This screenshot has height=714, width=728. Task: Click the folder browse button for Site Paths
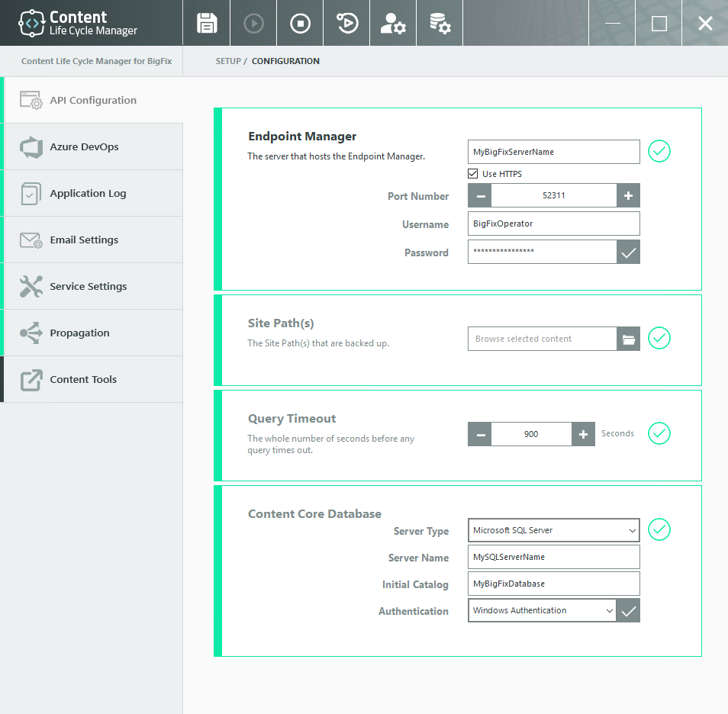coord(628,339)
